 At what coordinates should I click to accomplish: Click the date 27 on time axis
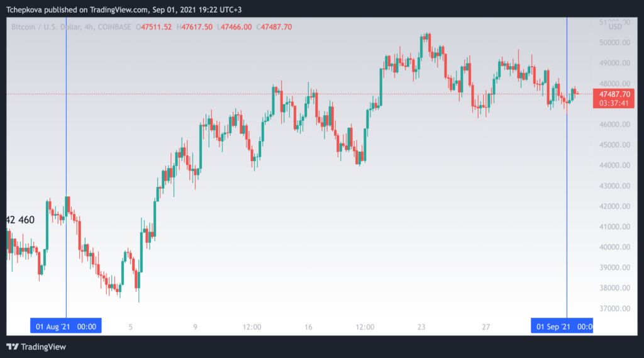click(486, 327)
